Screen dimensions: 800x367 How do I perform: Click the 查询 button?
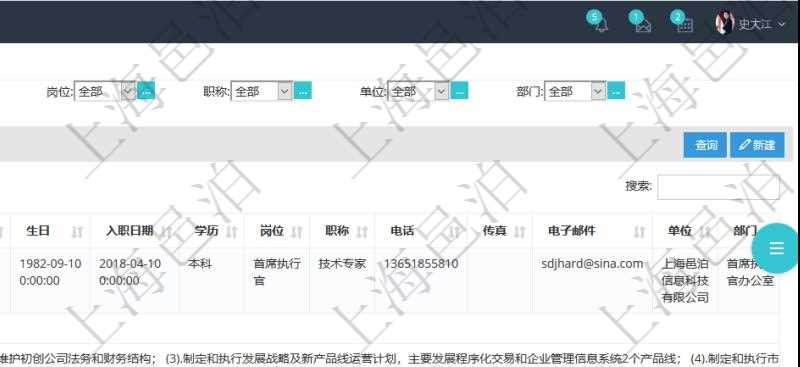705,145
